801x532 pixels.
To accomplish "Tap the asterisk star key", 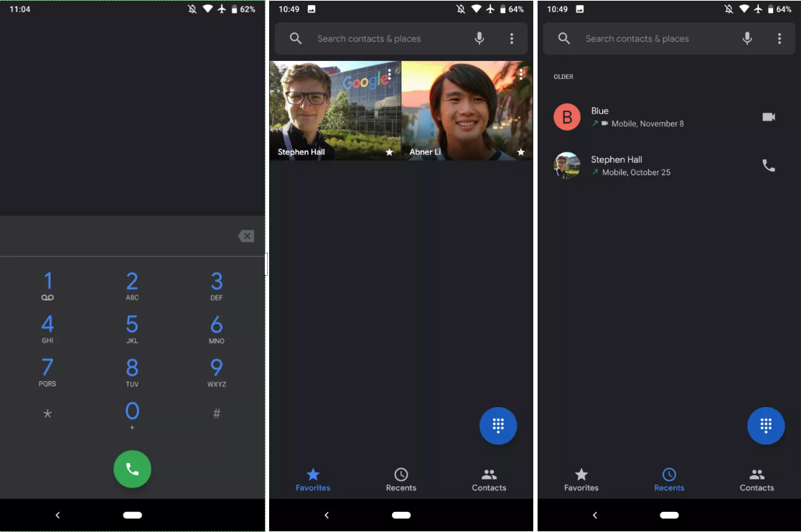I will [47, 414].
